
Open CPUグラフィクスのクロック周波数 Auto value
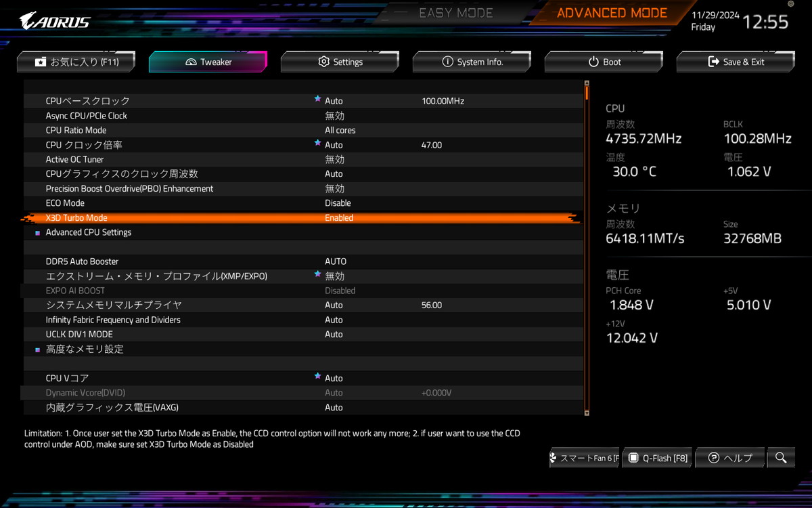[334, 174]
